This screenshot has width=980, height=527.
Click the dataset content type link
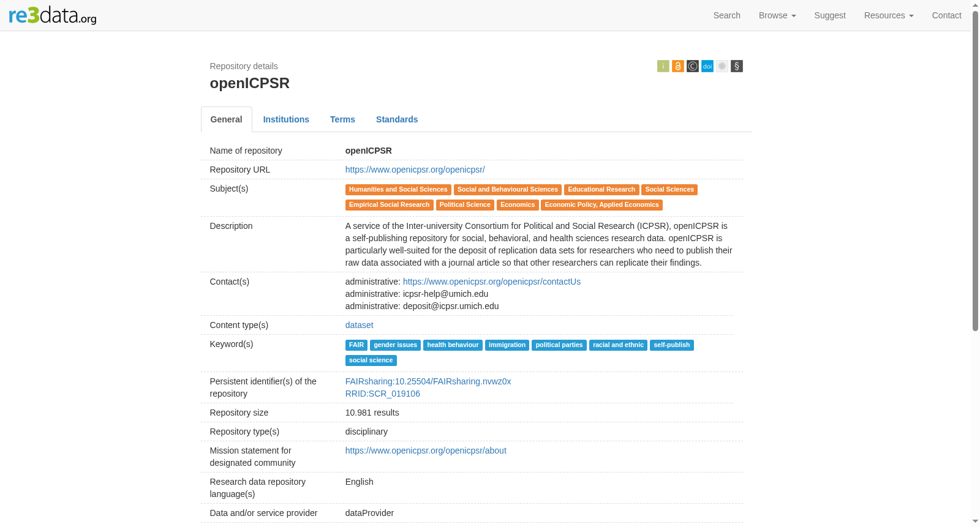click(x=360, y=325)
